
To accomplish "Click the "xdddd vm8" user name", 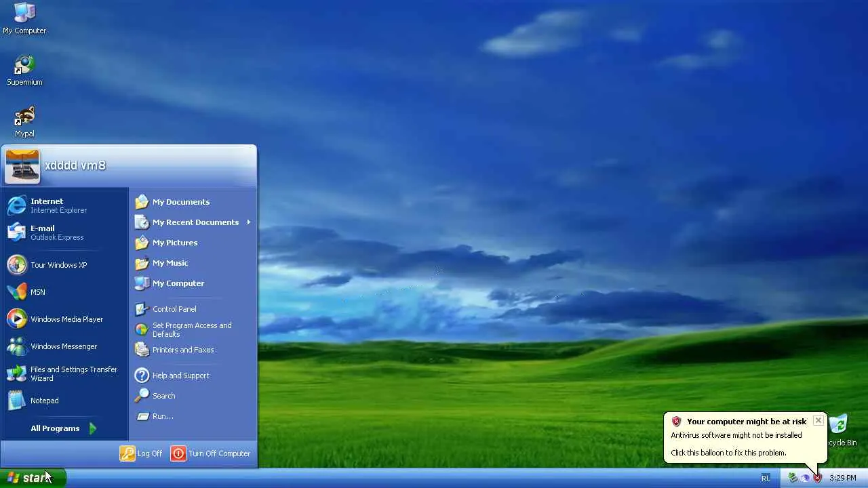I will [75, 165].
